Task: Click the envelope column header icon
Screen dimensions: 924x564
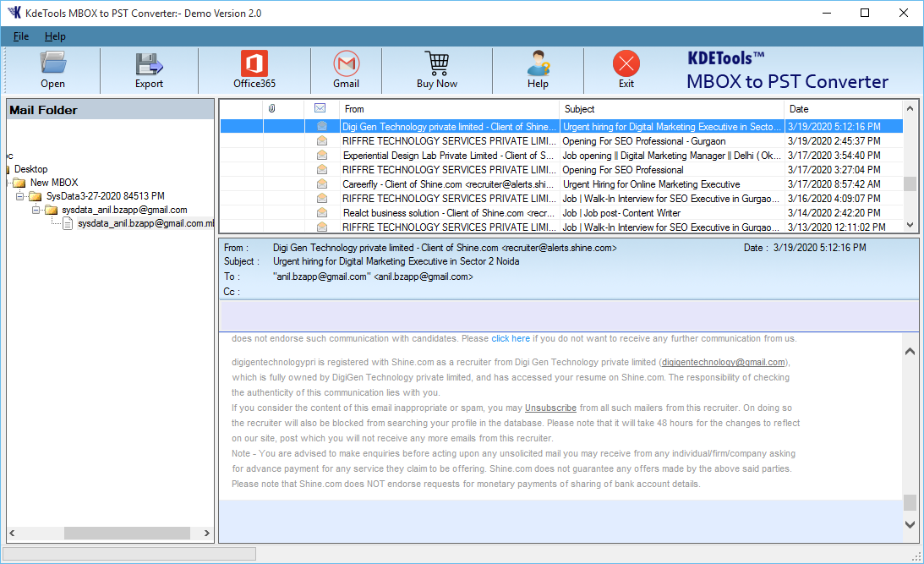Action: 320,108
